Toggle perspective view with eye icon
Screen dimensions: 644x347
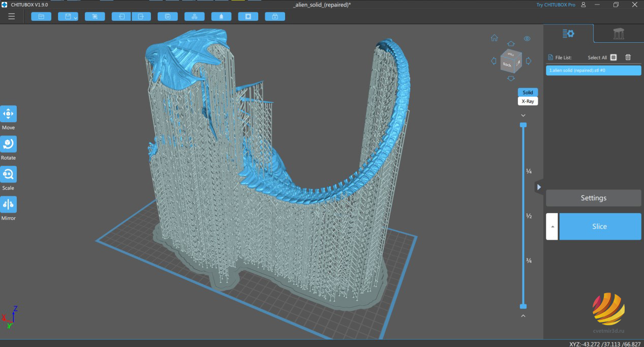coord(527,39)
